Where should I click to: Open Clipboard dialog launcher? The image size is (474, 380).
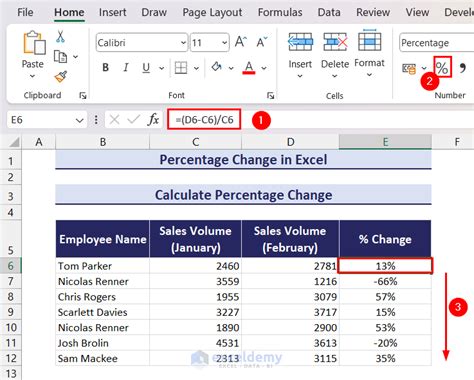click(x=83, y=96)
